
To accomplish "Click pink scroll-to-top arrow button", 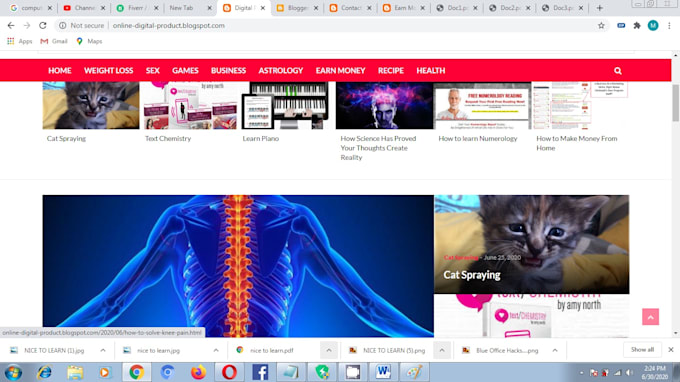I will (650, 317).
